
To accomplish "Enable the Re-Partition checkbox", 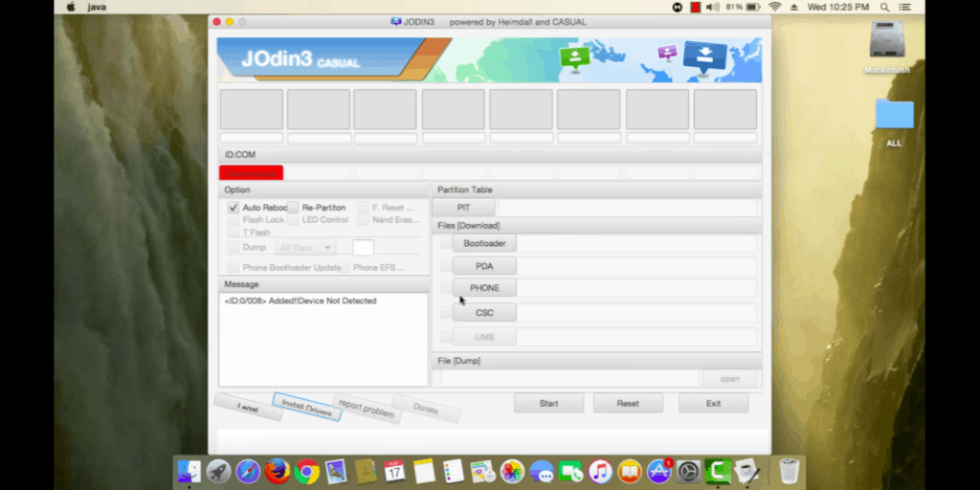I will point(293,208).
